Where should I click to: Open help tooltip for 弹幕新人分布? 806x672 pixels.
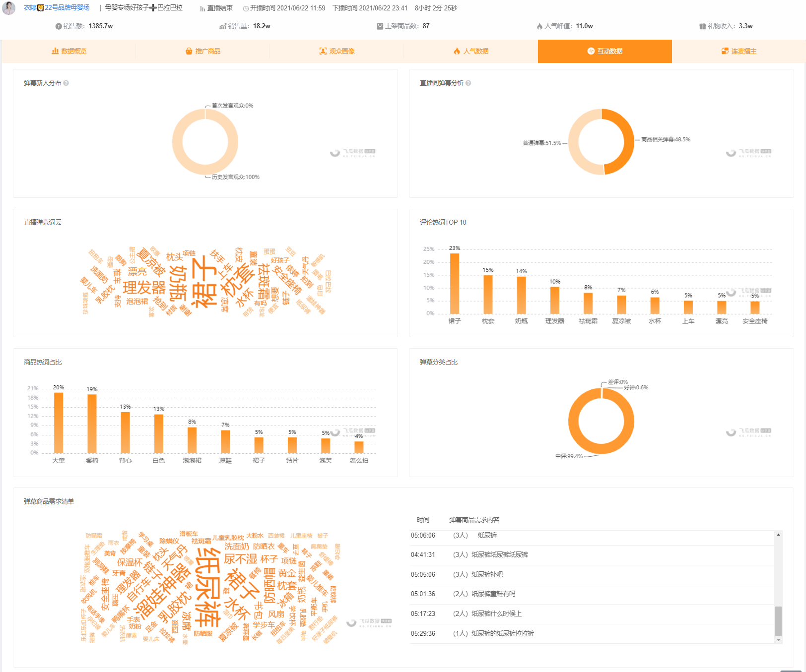click(66, 83)
